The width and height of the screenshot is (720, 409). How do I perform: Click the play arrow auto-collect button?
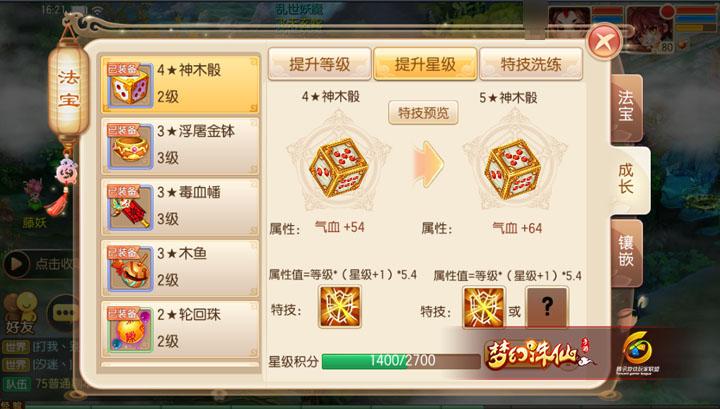click(16, 264)
